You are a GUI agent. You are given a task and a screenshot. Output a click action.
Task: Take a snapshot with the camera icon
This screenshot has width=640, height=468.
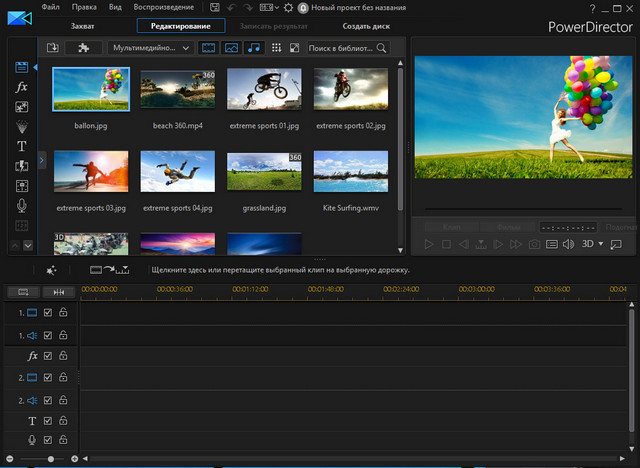tap(534, 244)
